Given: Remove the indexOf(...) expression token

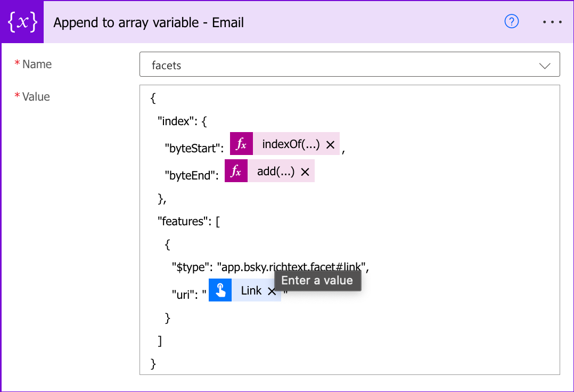Looking at the screenshot, I should [330, 145].
